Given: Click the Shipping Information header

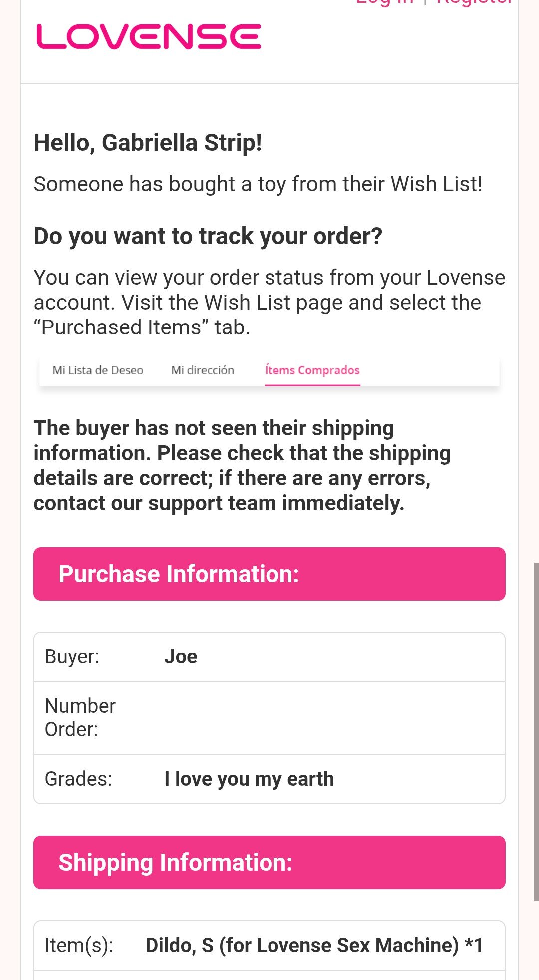Looking at the screenshot, I should pyautogui.click(x=269, y=862).
